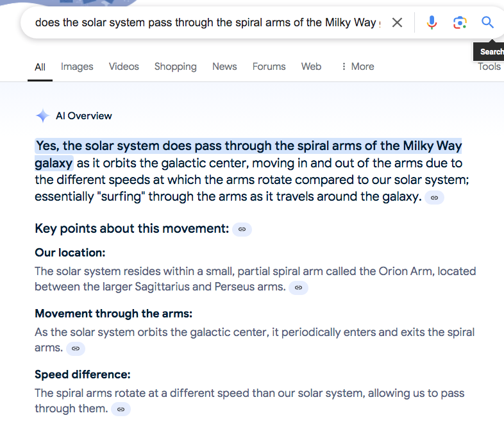Open source link beside "Key points about this movement"
The width and height of the screenshot is (504, 429).
click(242, 229)
